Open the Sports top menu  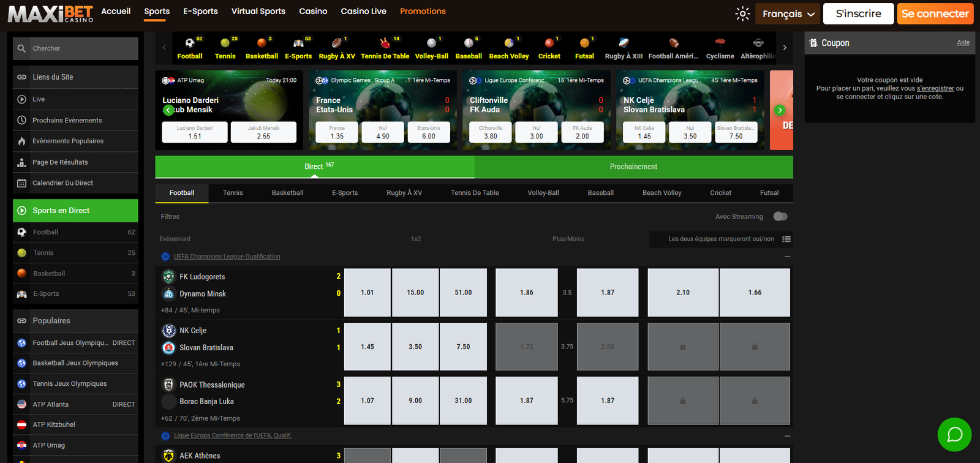tap(157, 12)
